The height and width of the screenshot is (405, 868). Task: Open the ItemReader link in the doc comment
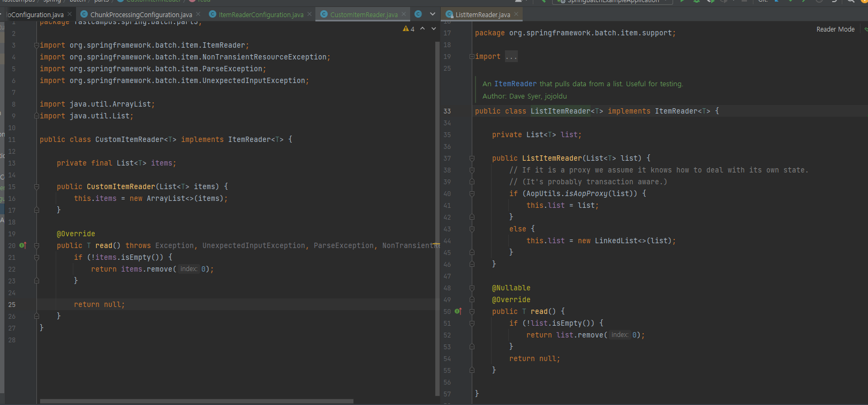[515, 84]
